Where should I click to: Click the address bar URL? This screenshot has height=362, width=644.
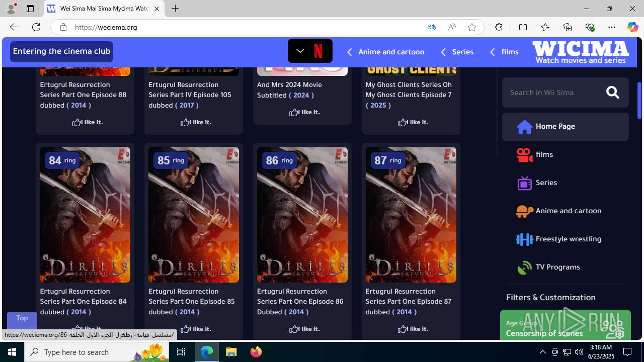[106, 27]
